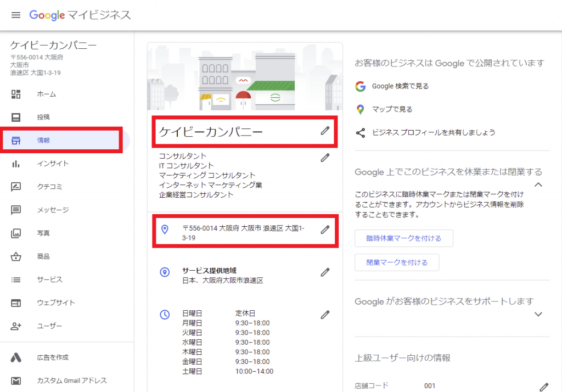
Task: Click the pencil icon to edit the address
Action: click(325, 231)
